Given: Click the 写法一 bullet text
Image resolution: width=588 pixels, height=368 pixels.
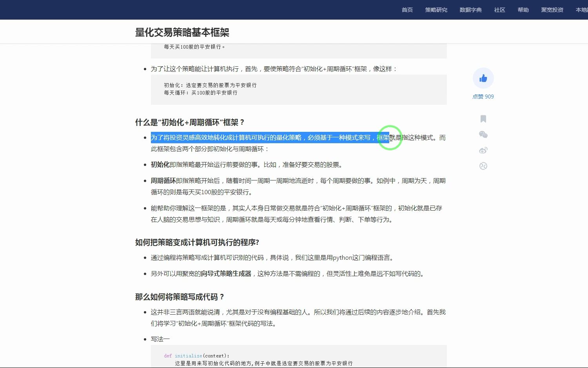Looking at the screenshot, I should point(160,339).
